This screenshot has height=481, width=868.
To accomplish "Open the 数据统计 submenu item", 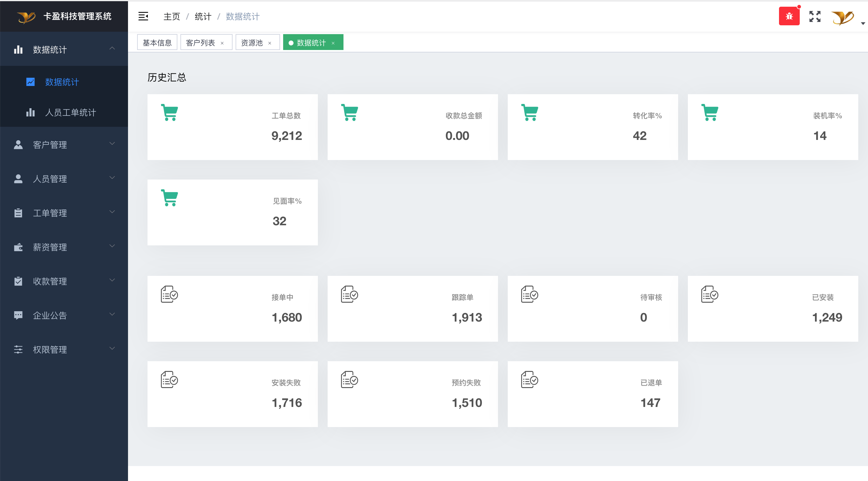I will click(x=64, y=82).
